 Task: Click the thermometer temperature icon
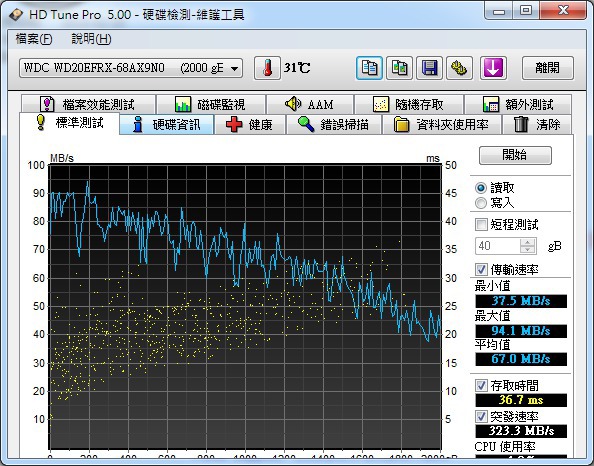click(x=267, y=68)
